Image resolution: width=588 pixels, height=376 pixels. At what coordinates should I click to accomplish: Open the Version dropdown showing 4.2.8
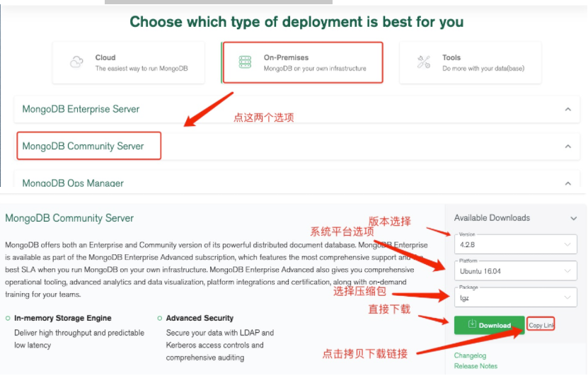click(516, 244)
